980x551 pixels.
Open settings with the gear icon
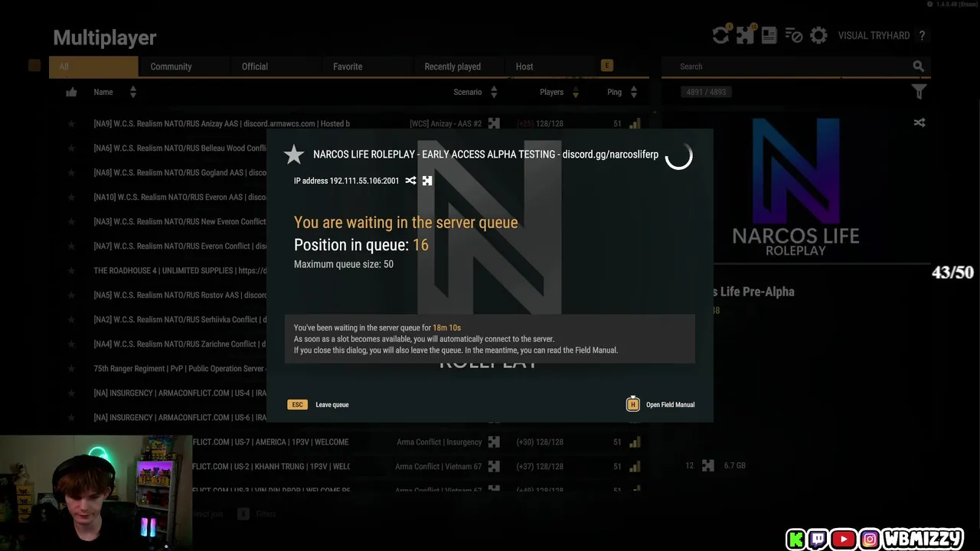click(818, 35)
